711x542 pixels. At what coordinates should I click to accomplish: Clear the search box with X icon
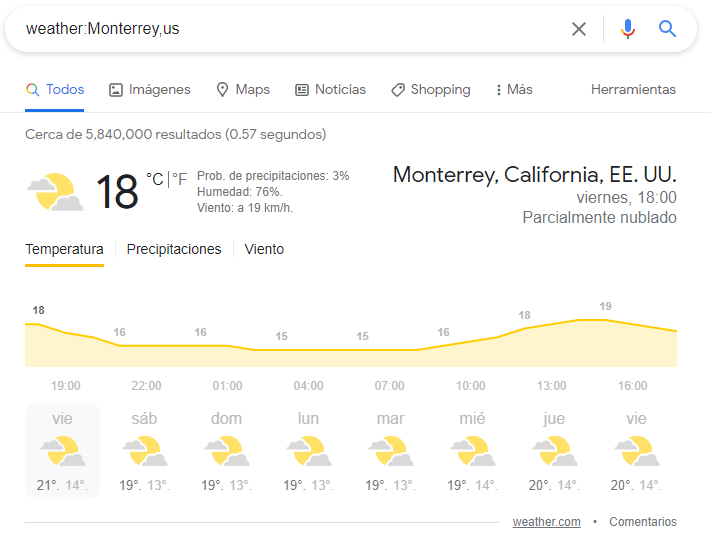[x=579, y=29]
